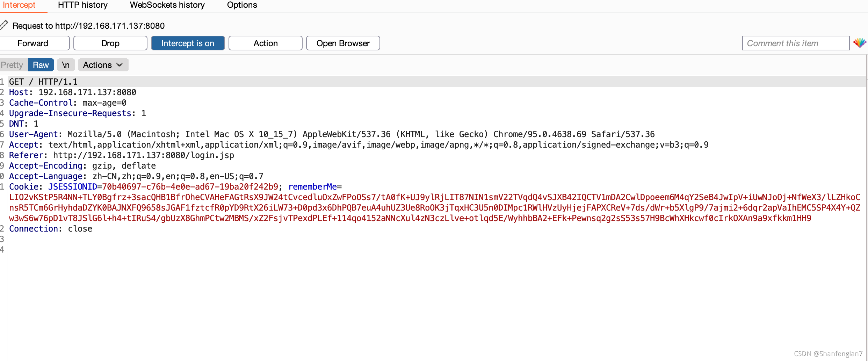Click the Request to http://192.168.171.137:8080 label
The width and height of the screenshot is (868, 361).
click(89, 26)
